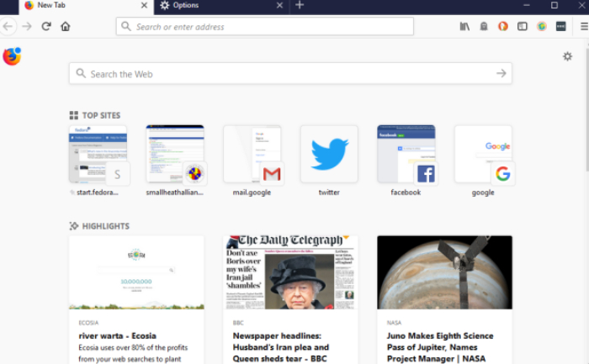589x364 pixels.
Task: Toggle the sidebars toolbar icon
Action: 523,26
